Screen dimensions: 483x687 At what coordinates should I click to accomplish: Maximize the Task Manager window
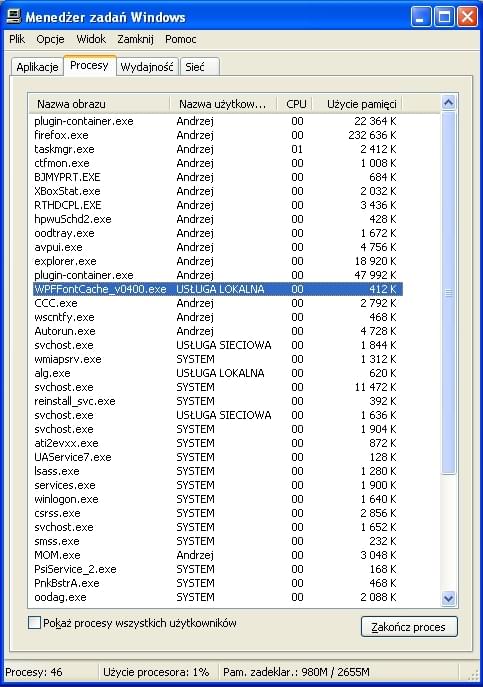pos(444,17)
